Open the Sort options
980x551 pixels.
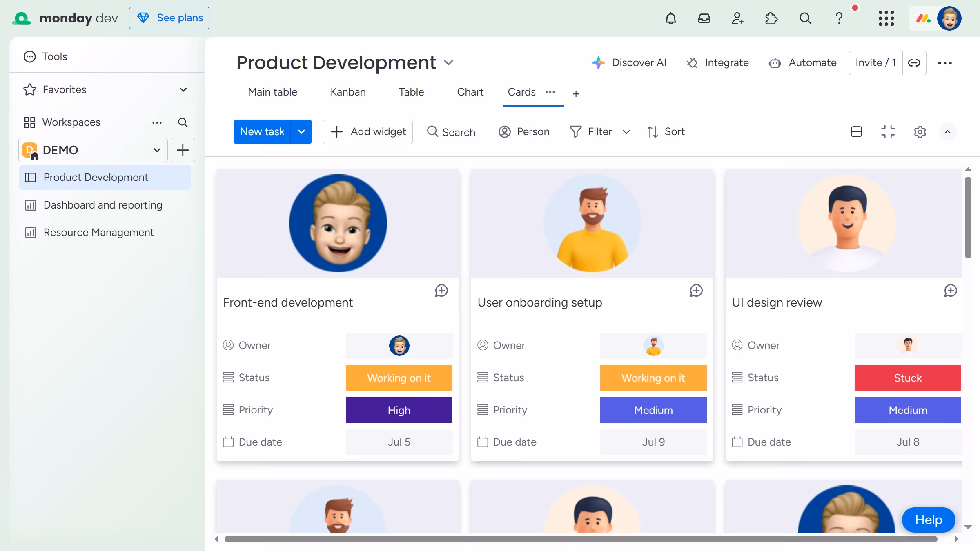point(666,131)
